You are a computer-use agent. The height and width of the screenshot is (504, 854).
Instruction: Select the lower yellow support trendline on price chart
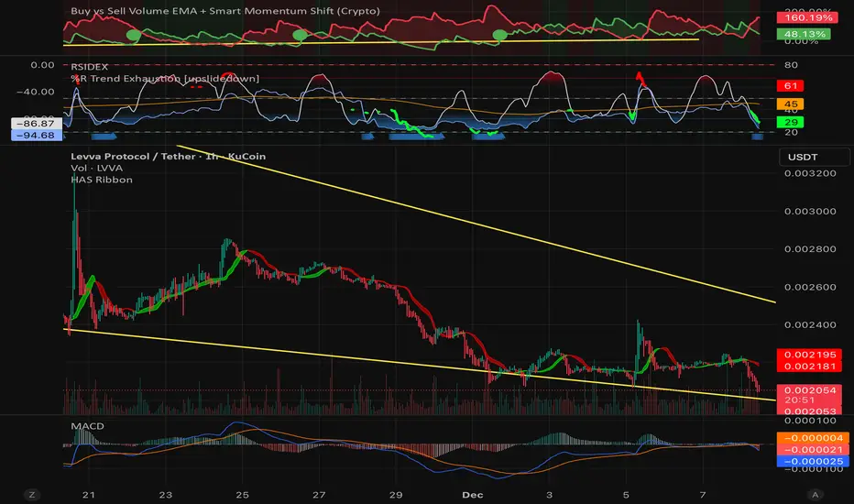click(420, 365)
